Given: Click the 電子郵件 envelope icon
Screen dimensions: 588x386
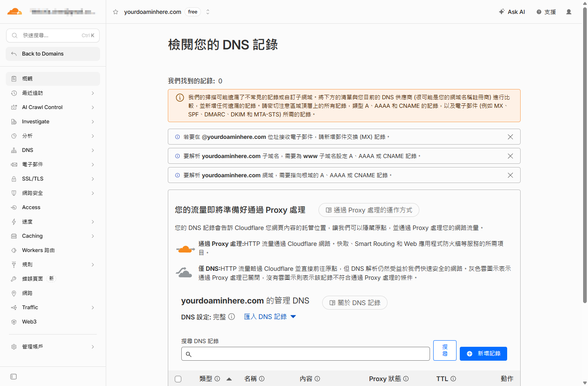Looking at the screenshot, I should click(x=14, y=165).
